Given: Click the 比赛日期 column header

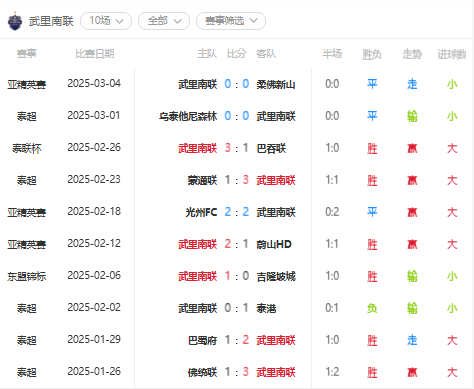Looking at the screenshot, I should tap(95, 54).
